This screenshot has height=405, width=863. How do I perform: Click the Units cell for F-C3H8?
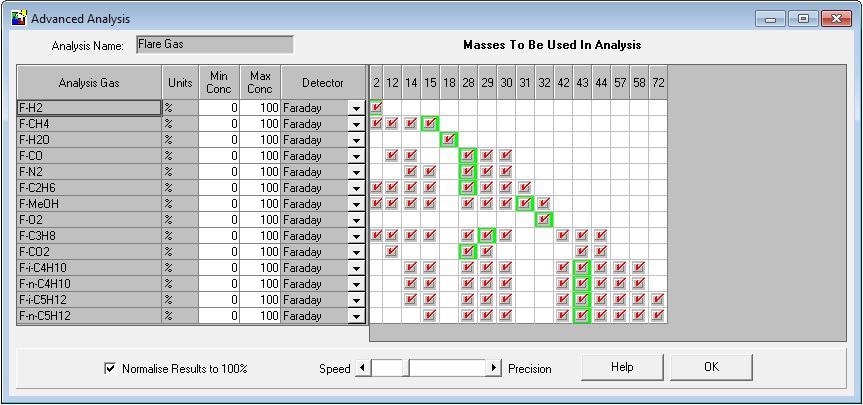click(180, 236)
